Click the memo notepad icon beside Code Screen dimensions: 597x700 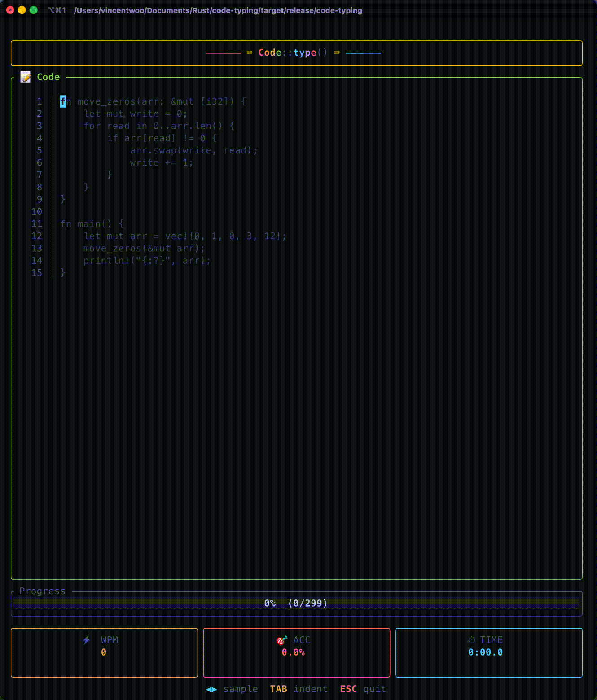tap(26, 77)
